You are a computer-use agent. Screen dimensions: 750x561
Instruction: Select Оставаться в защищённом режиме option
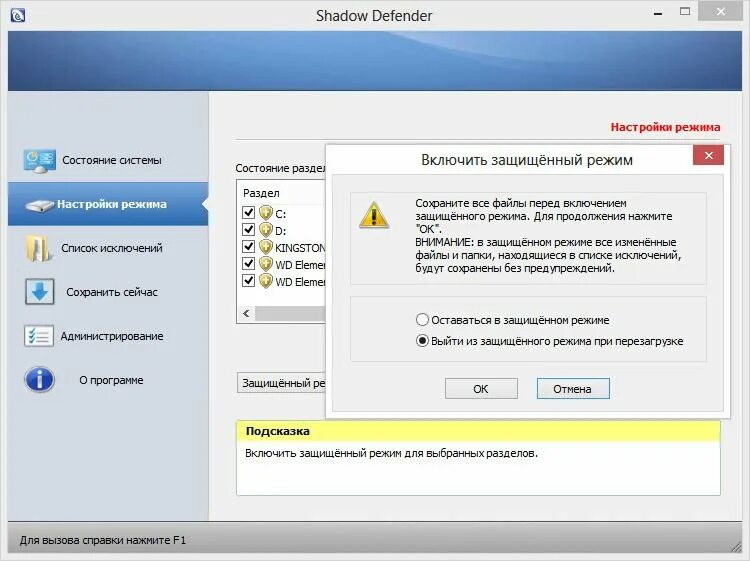coord(513,320)
